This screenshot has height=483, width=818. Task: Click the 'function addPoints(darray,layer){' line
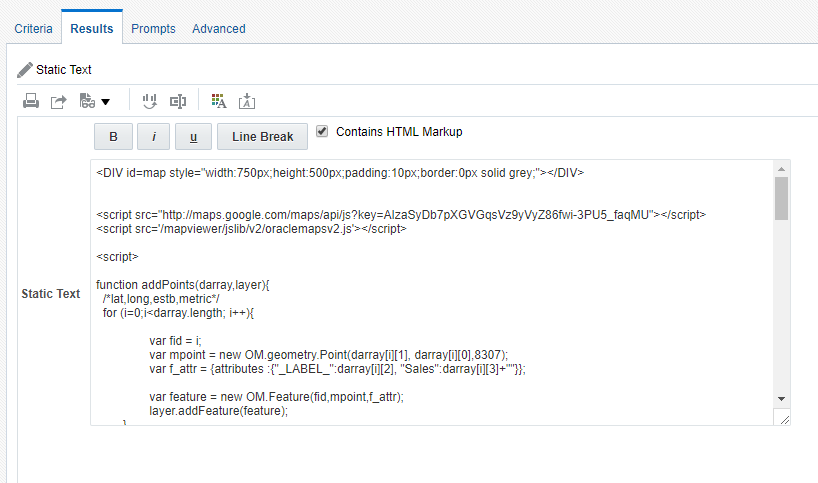(x=183, y=285)
